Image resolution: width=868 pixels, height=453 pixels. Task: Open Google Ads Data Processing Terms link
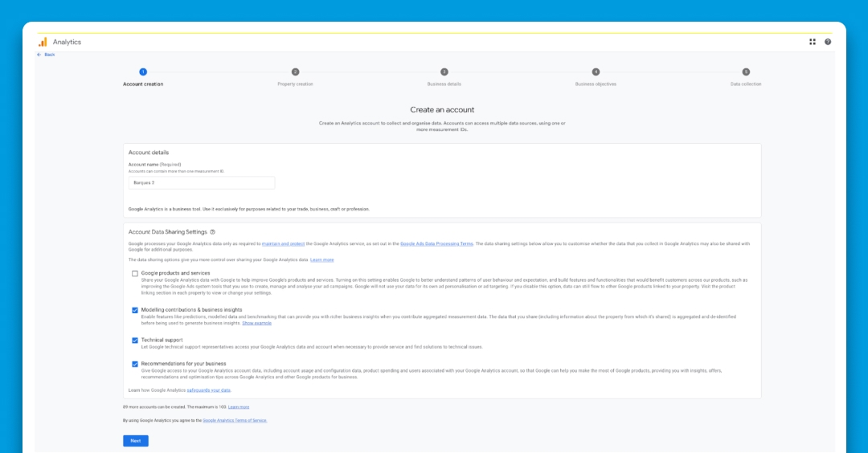[x=436, y=243]
